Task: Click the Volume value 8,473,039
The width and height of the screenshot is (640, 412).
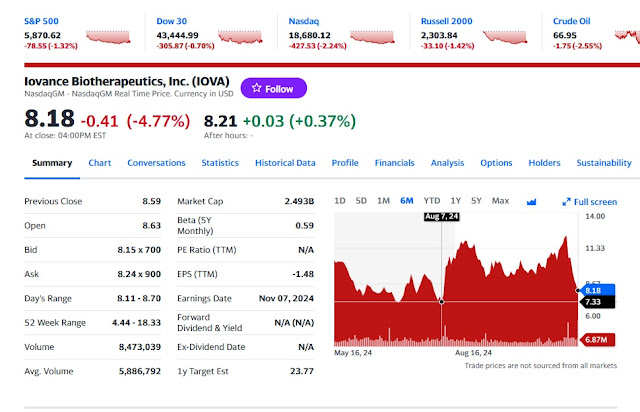Action: click(x=140, y=347)
